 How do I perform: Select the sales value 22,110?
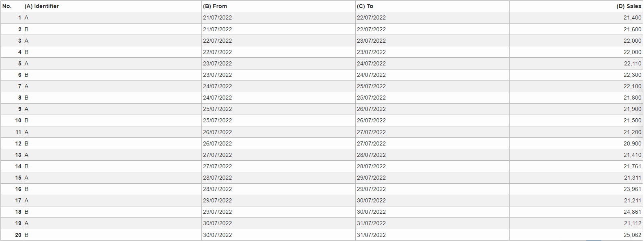pyautogui.click(x=632, y=63)
